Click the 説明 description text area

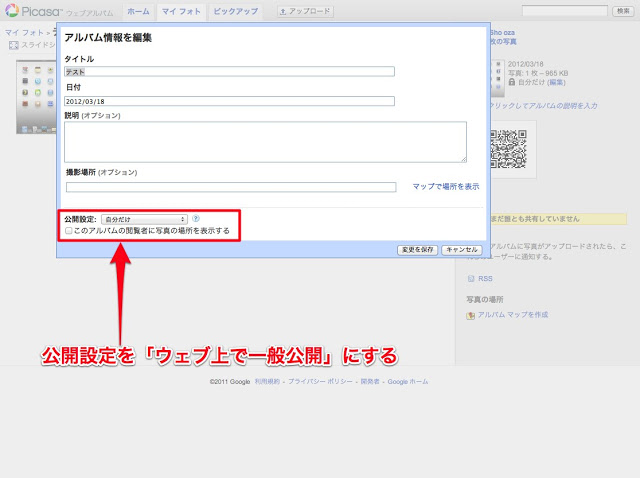click(265, 141)
